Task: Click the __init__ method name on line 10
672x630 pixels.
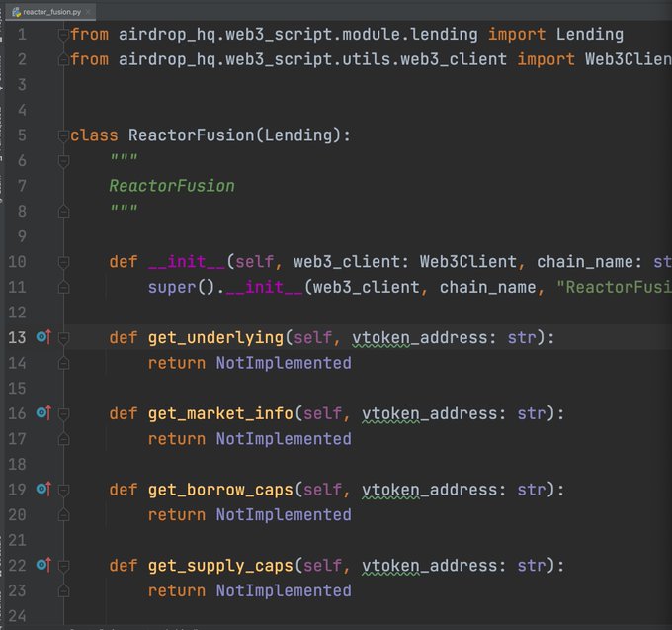Action: pos(187,262)
